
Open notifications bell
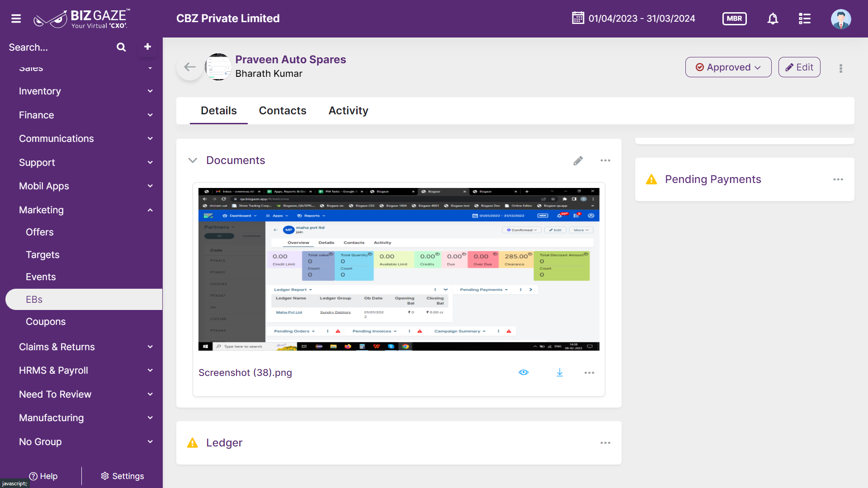tap(773, 19)
